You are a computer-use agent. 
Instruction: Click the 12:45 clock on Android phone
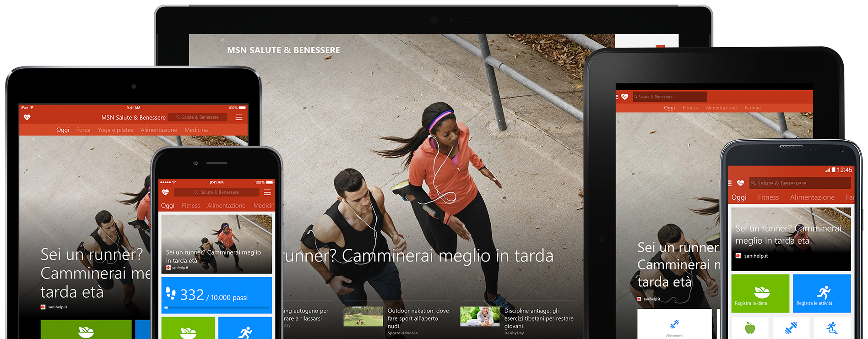844,170
